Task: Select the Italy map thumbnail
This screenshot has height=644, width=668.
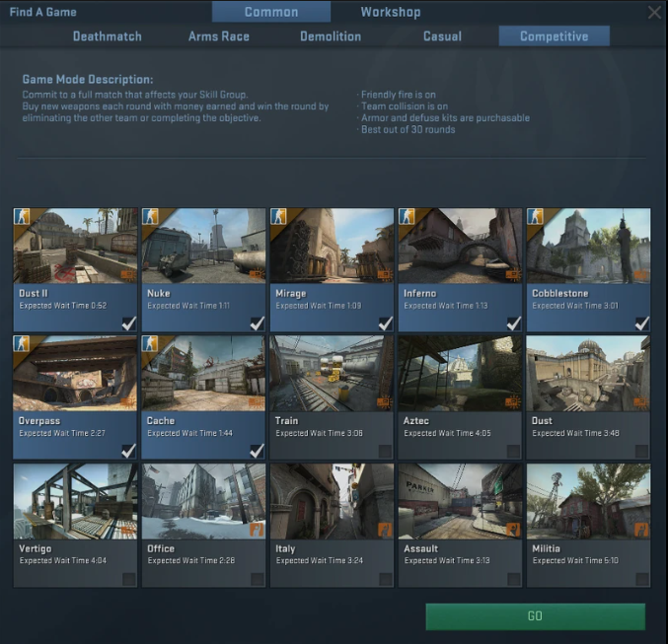Action: (x=332, y=502)
